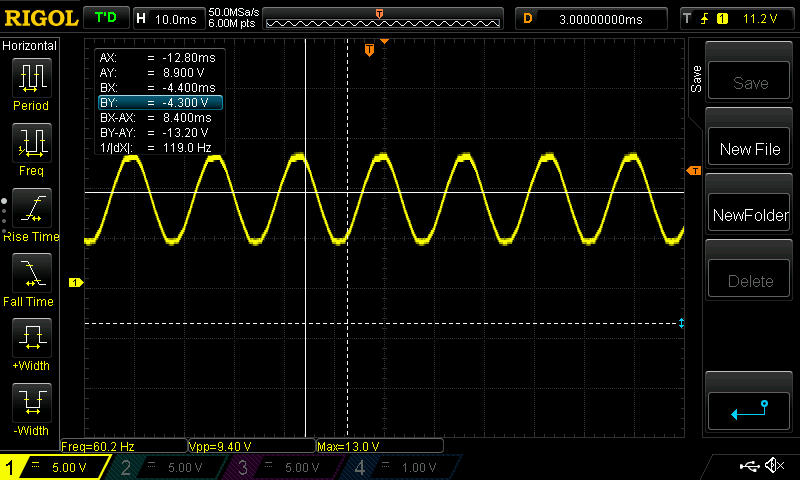Select the Rise Time measurement icon
The width and height of the screenshot is (800, 480).
coord(32,208)
